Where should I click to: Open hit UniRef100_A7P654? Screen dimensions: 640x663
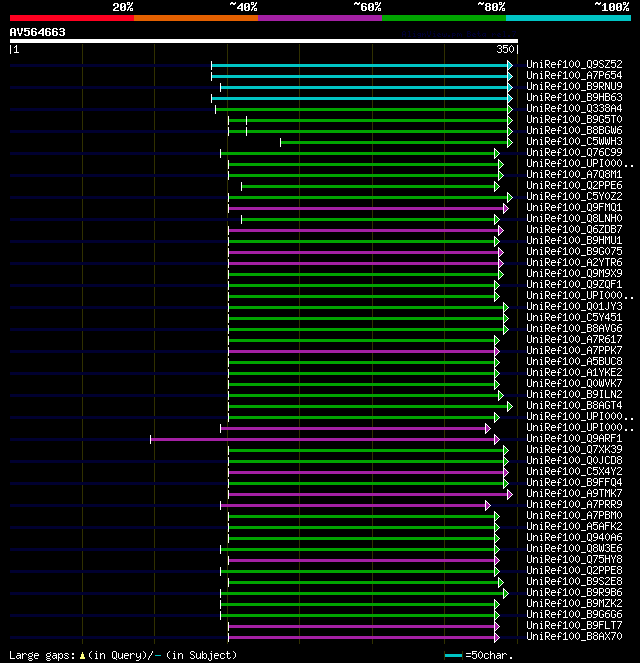tap(574, 75)
